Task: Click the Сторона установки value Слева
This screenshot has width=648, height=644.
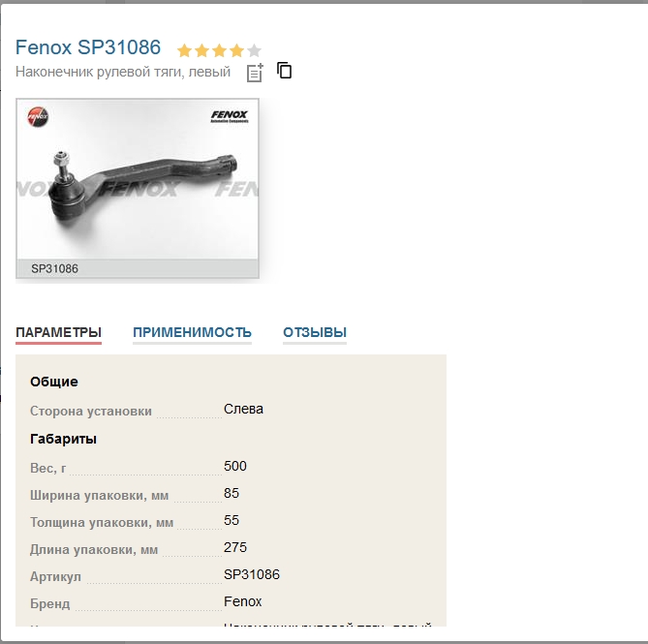Action: pyautogui.click(x=243, y=409)
